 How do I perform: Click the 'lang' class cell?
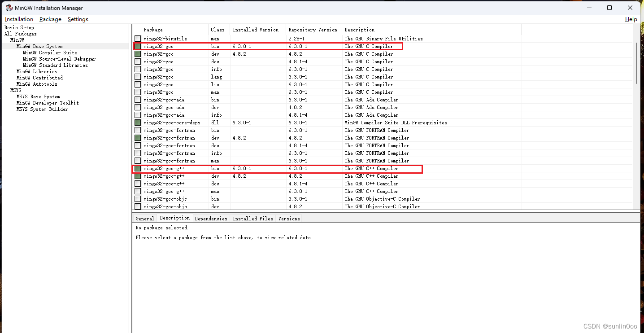[216, 77]
